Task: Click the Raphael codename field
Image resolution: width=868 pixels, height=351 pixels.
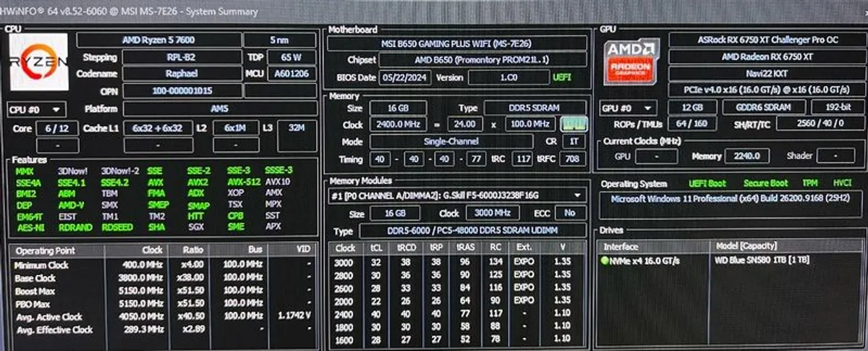Action: click(181, 74)
